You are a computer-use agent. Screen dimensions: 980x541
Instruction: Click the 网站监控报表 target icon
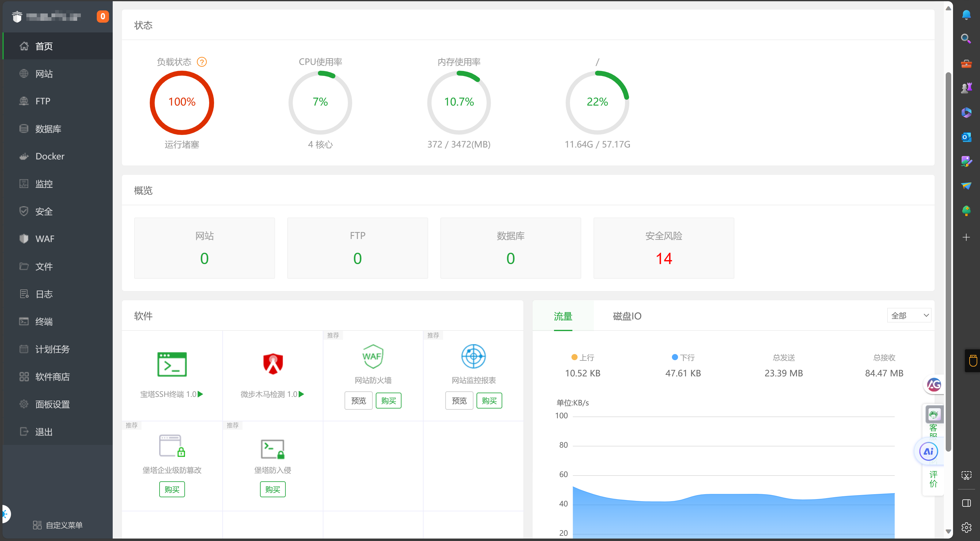coord(473,356)
